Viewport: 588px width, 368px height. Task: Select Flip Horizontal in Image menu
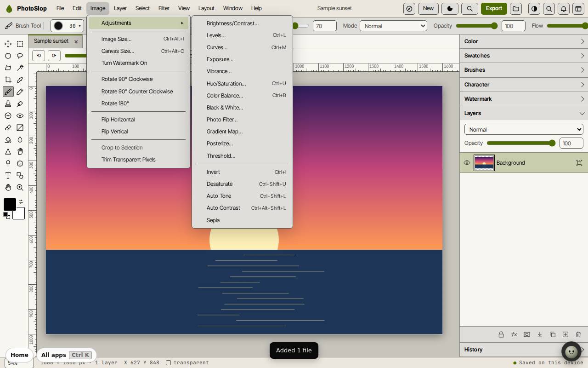[138, 120]
